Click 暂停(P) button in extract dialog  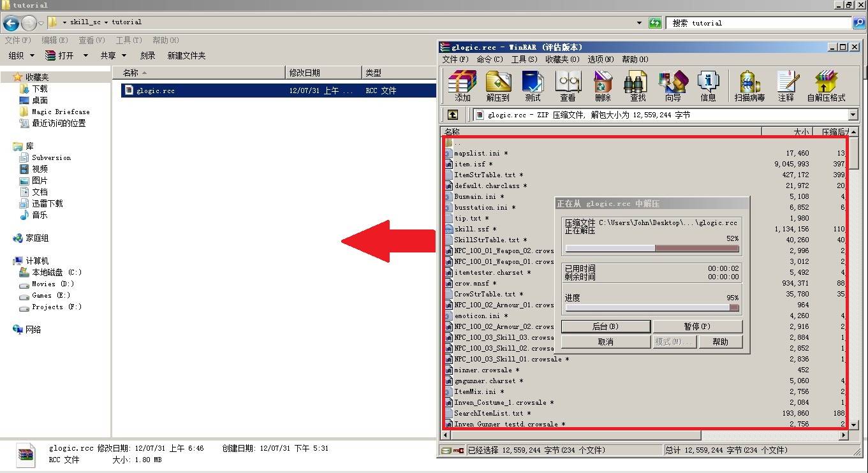pyautogui.click(x=698, y=326)
